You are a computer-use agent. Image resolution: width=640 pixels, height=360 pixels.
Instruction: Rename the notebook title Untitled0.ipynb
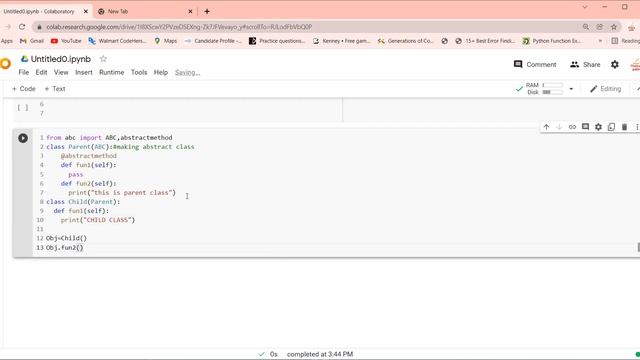click(61, 59)
